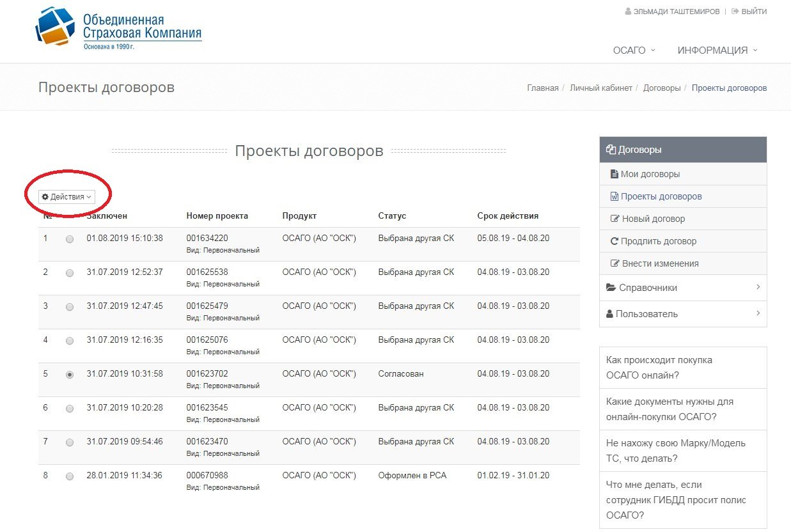Click the refresh icon beside Продлить договор

pyautogui.click(x=615, y=241)
